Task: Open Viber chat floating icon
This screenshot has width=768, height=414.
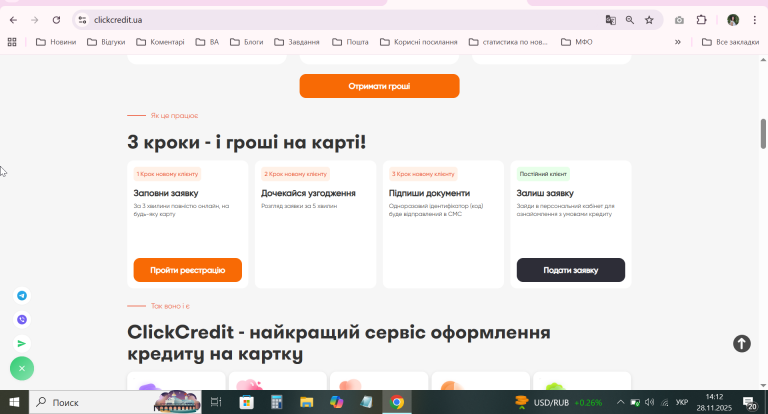Action: (22, 319)
